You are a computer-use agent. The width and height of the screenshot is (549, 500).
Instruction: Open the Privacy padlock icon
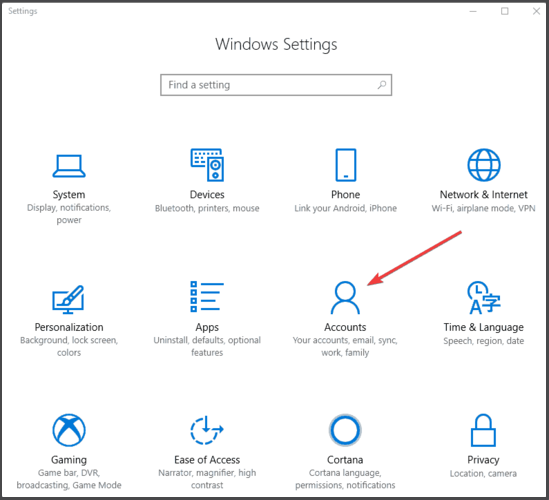pos(483,430)
